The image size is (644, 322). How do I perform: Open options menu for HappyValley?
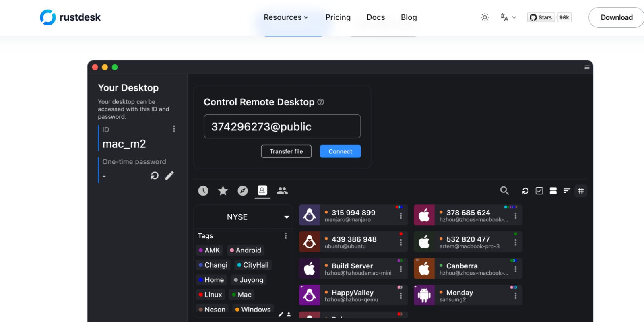401,296
